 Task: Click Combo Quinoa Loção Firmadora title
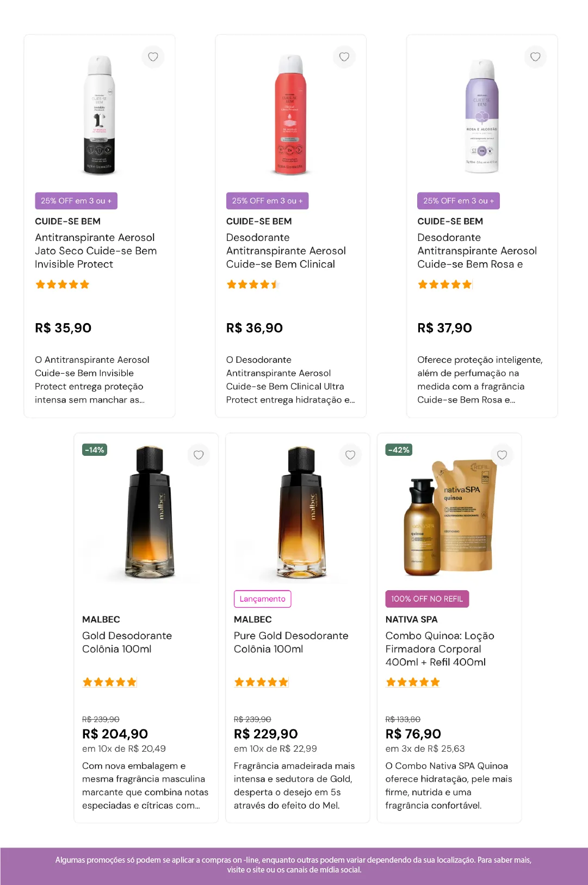(440, 649)
